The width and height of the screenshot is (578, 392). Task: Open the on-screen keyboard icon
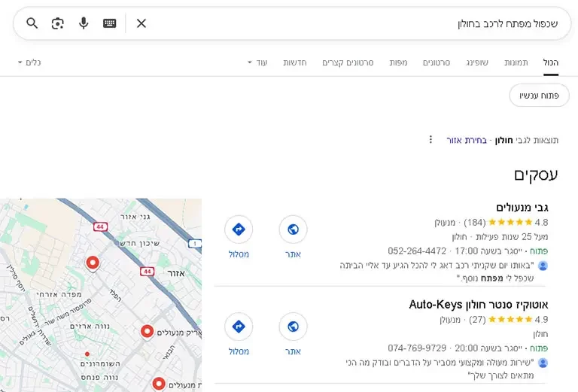pyautogui.click(x=110, y=23)
